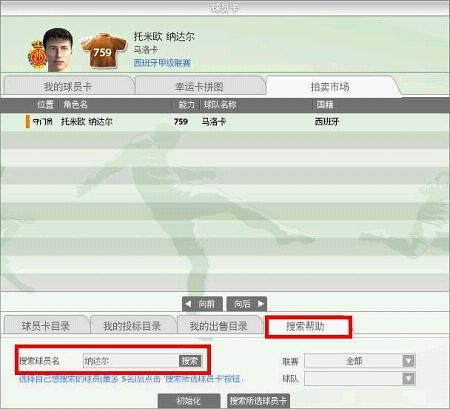Select the 托米欧 纳达尔 player row
The width and height of the screenshot is (450, 409).
(x=225, y=122)
